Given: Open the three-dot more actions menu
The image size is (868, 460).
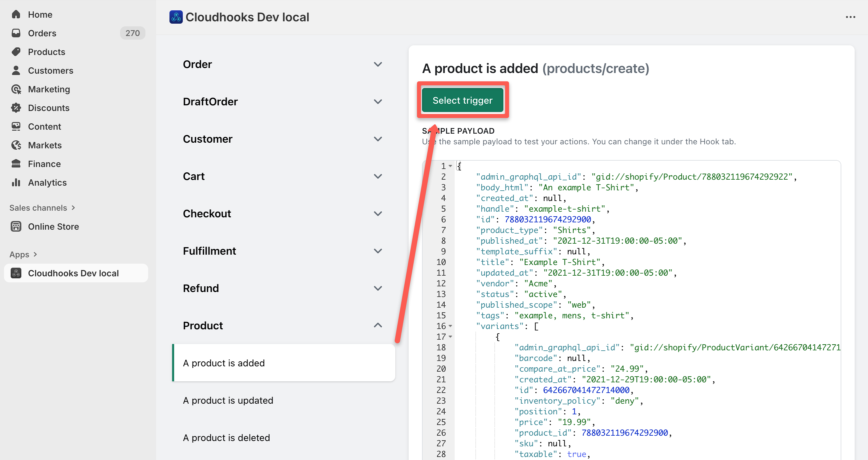Looking at the screenshot, I should pos(850,17).
